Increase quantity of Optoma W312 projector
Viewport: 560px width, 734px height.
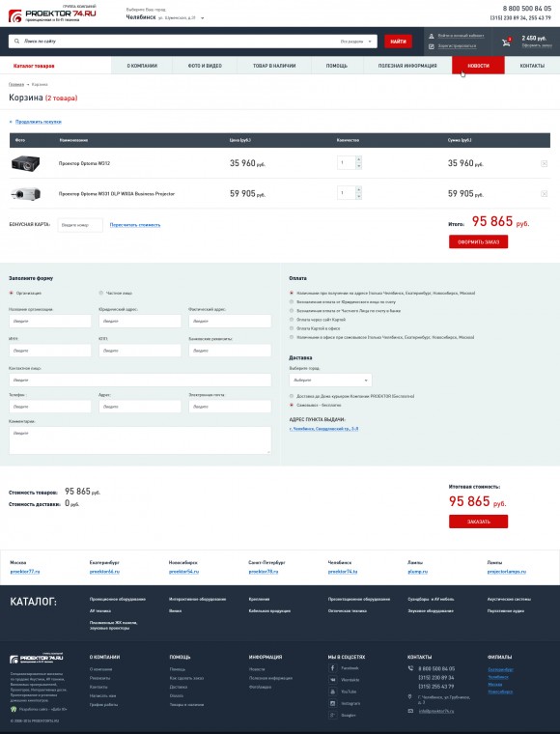[359, 159]
